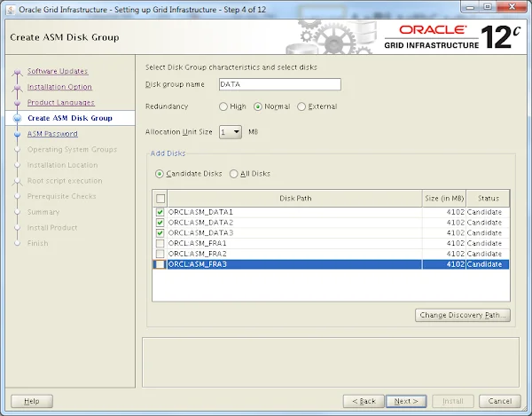Image resolution: width=532 pixels, height=416 pixels.
Task: Uncheck ORCL:ASM_DATA1 disk checkbox
Action: [160, 212]
